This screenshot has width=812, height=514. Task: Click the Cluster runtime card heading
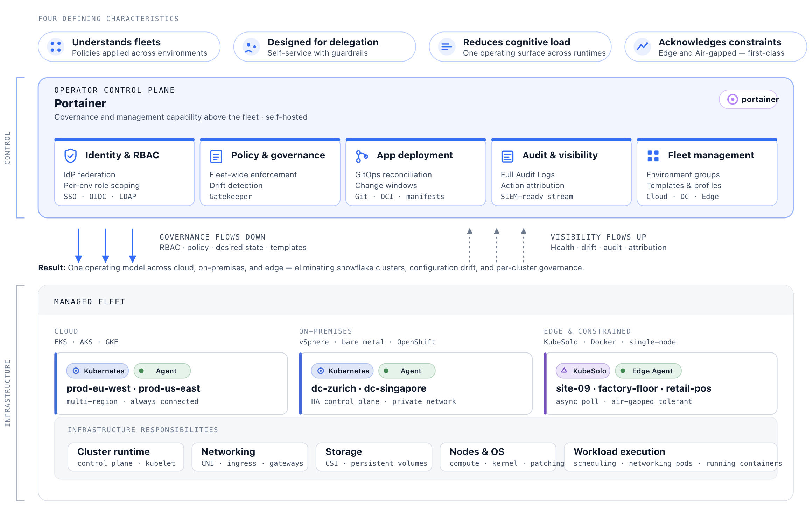[113, 452]
